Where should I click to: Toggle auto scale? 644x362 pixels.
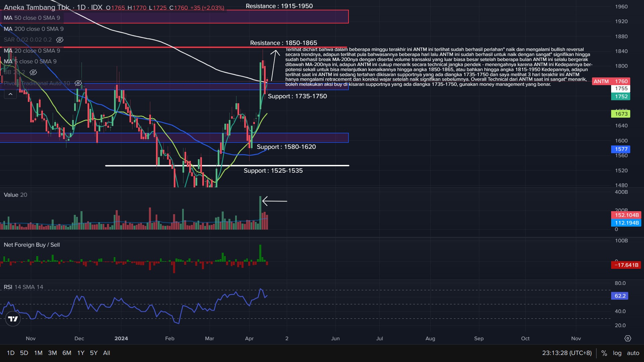click(633, 353)
